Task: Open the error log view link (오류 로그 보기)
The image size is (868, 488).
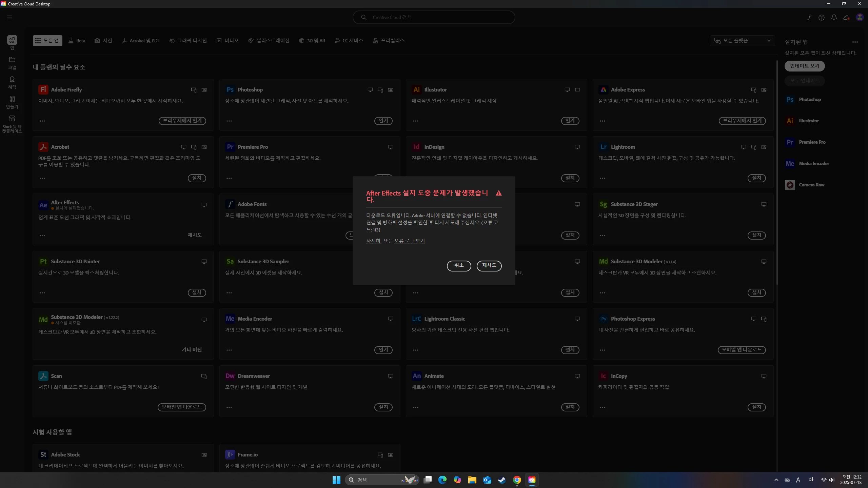Action: click(x=409, y=241)
